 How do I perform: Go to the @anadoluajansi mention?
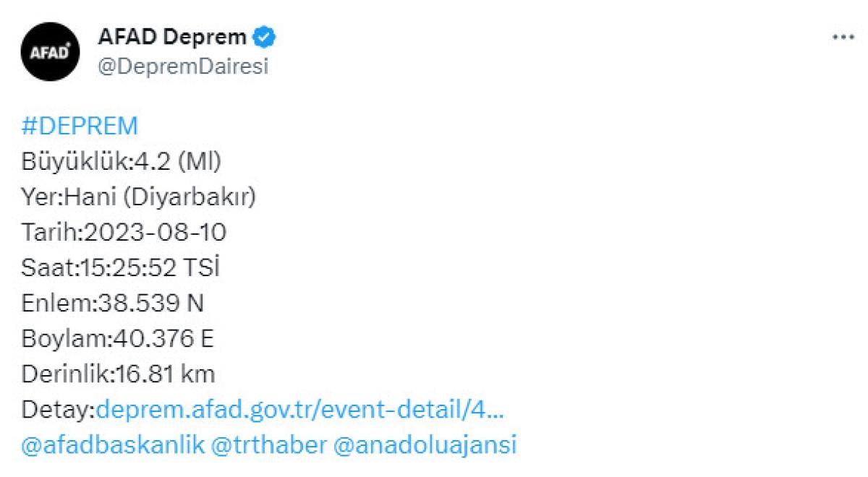(x=425, y=444)
